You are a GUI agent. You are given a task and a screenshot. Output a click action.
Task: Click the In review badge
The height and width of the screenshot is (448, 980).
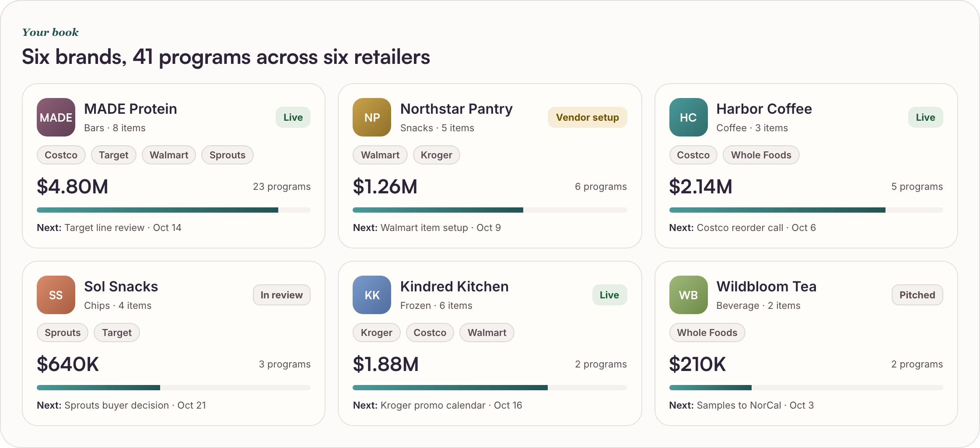coord(282,295)
